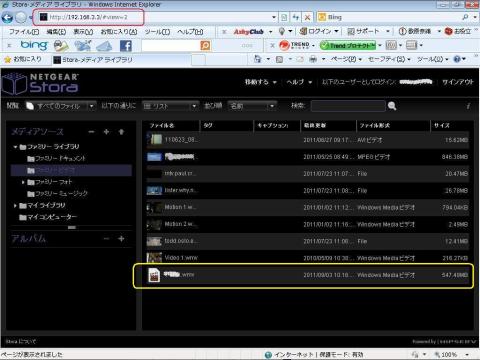Open the お気に入り(A) menu
This screenshot has width=480, height=360.
[x=119, y=32]
